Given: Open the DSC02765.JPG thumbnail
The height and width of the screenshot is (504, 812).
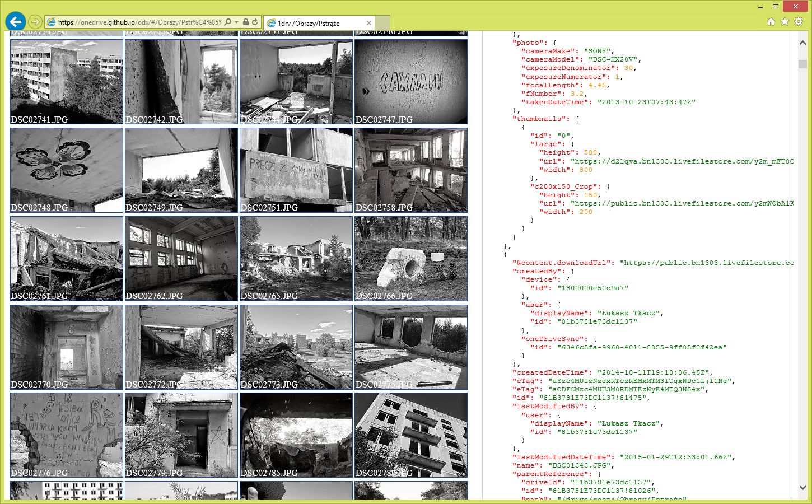Looking at the screenshot, I should (x=296, y=259).
